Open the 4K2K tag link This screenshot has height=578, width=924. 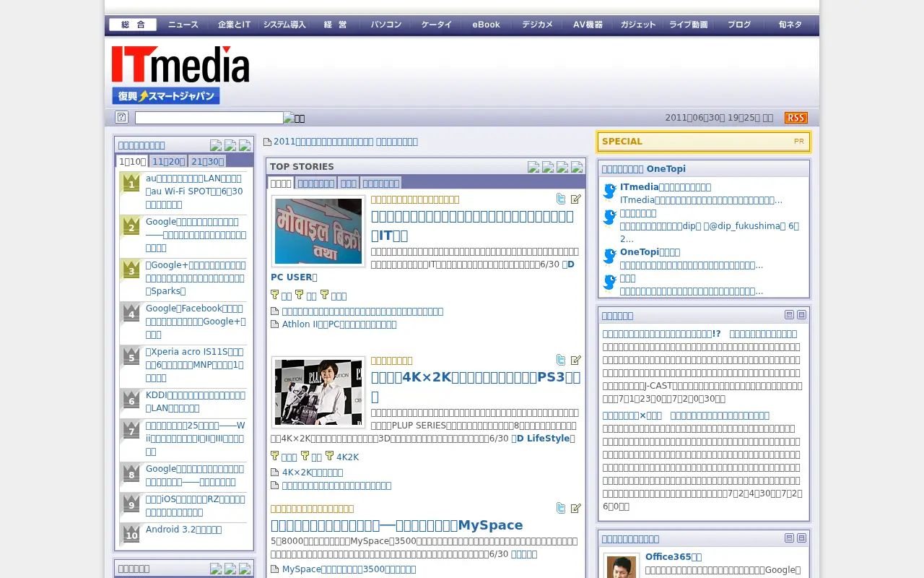point(347,457)
